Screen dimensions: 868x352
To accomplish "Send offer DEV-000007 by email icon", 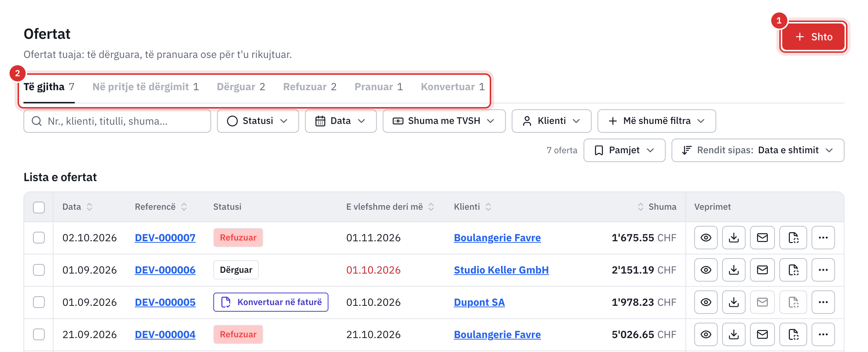I will (x=762, y=238).
